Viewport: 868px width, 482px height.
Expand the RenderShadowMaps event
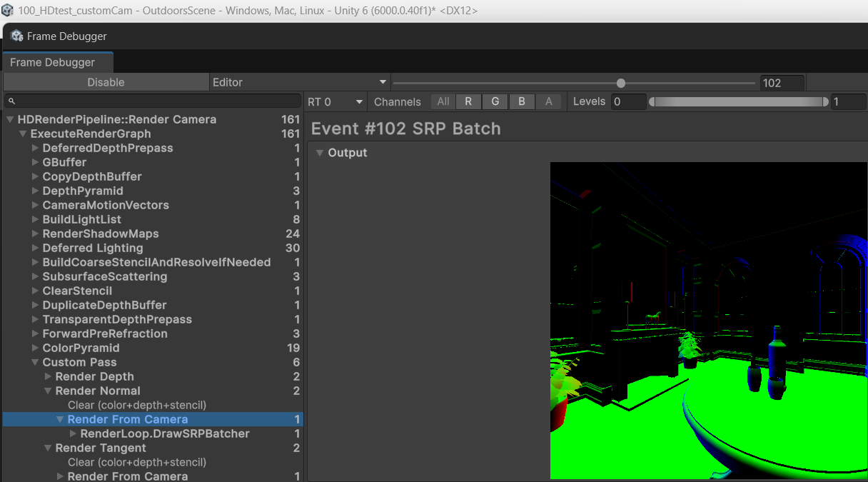point(34,234)
